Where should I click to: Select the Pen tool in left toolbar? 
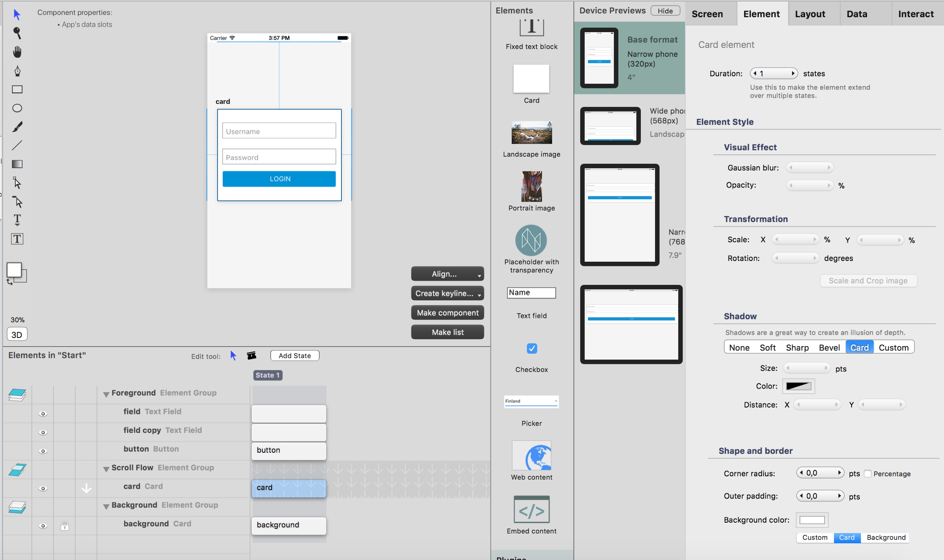tap(17, 71)
